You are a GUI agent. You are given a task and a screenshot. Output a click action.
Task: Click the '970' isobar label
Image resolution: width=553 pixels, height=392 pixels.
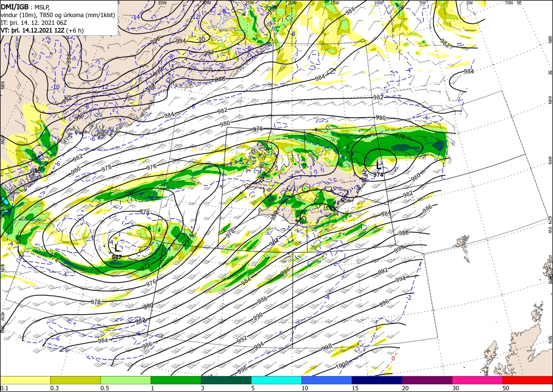click(144, 212)
